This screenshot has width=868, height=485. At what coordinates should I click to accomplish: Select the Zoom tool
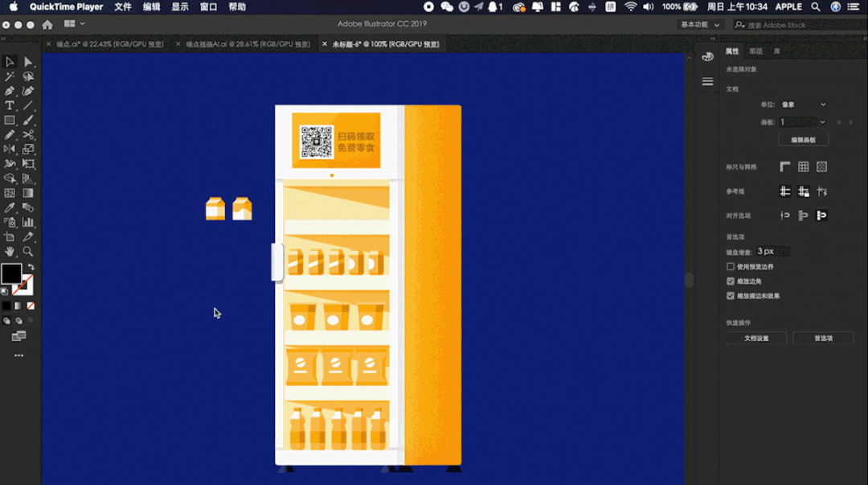coord(27,251)
